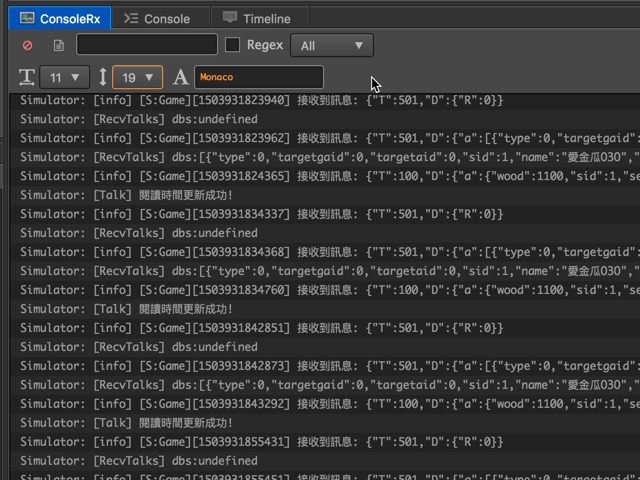Select log line with timestamp 1503931823962
Image resolution: width=640 pixels, height=480 pixels.
tap(325, 138)
